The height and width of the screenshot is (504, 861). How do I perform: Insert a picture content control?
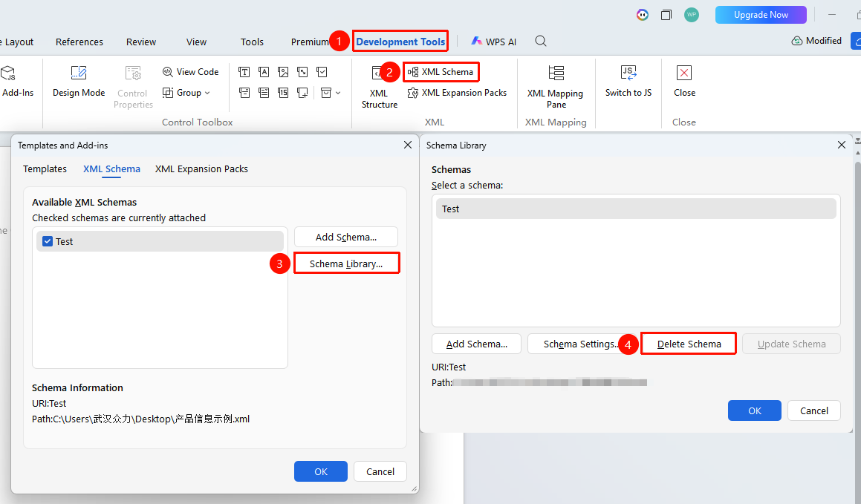pos(283,72)
